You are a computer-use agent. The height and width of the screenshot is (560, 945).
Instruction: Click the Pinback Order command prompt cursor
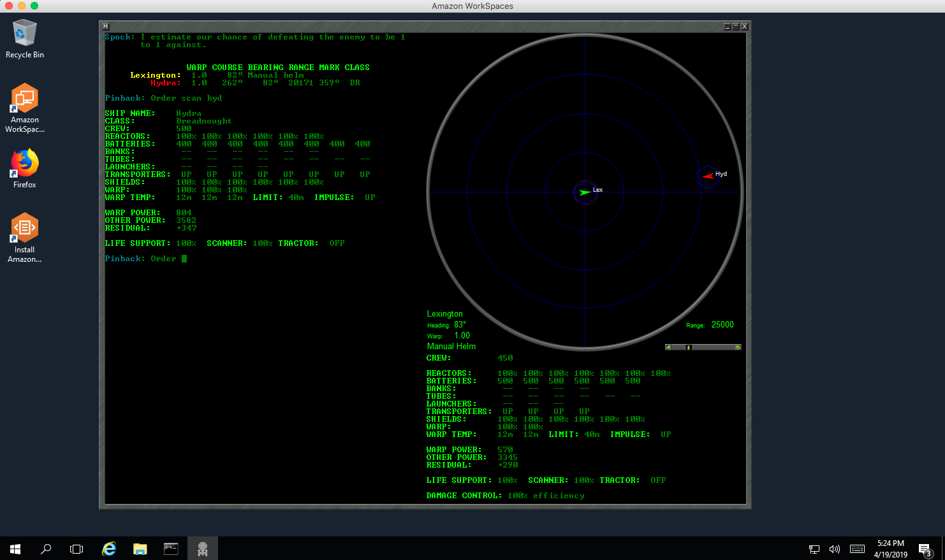coord(184,259)
